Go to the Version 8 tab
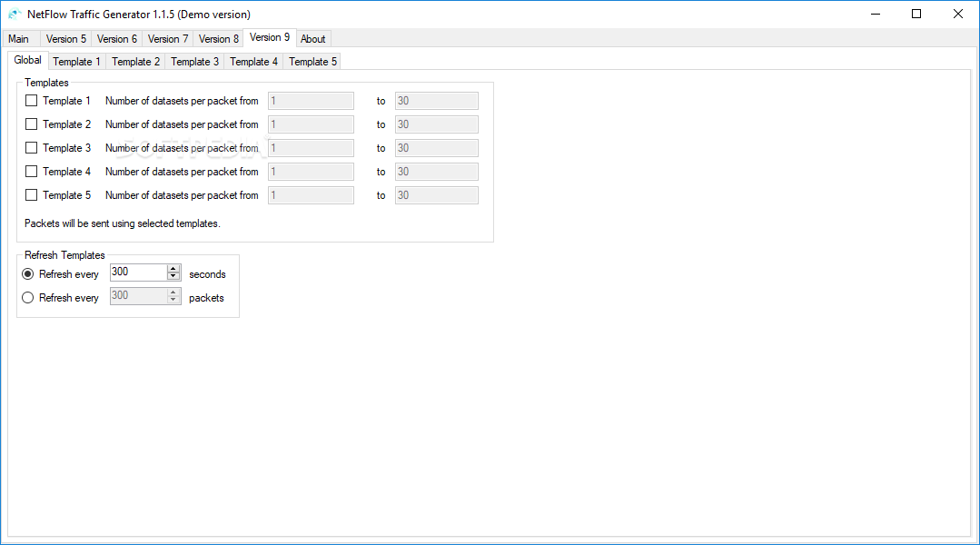This screenshot has width=980, height=545. (218, 39)
